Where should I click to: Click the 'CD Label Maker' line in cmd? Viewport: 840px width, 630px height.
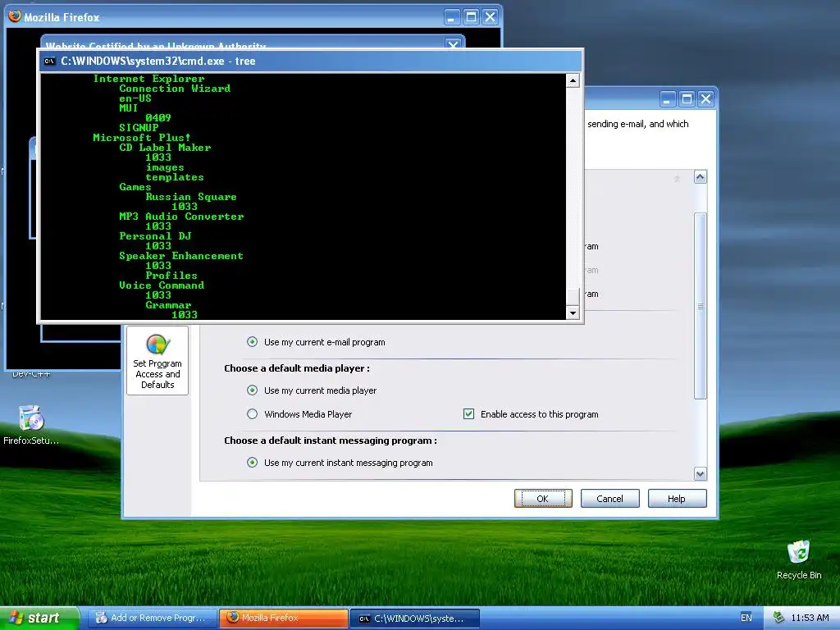(165, 148)
